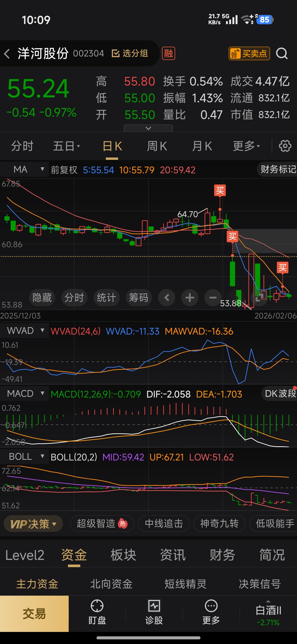This screenshot has width=297, height=644.
Task: Tap the MACD(12,26,9) parameter label
Action: coord(96,394)
